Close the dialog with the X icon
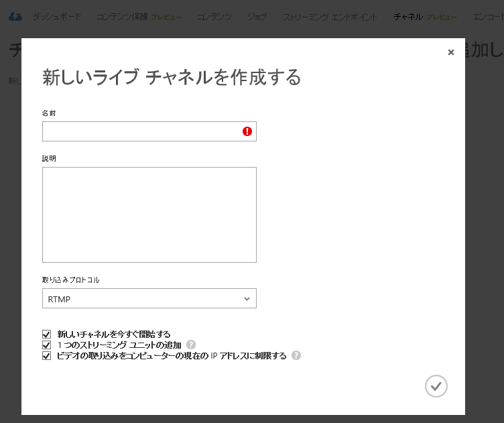Screen dimensions: 504x423 coord(451,52)
